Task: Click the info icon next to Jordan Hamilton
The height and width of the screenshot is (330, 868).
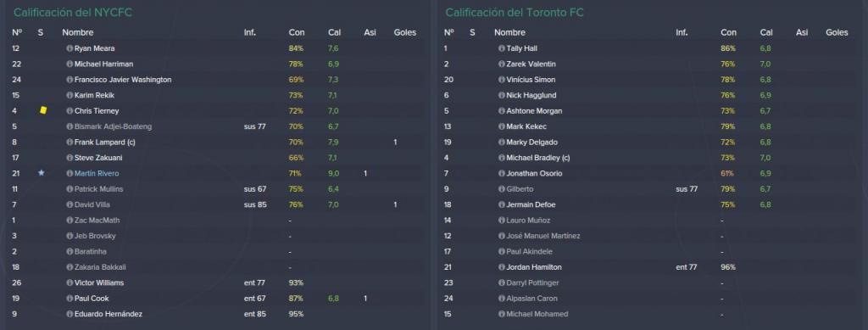Action: [x=502, y=267]
